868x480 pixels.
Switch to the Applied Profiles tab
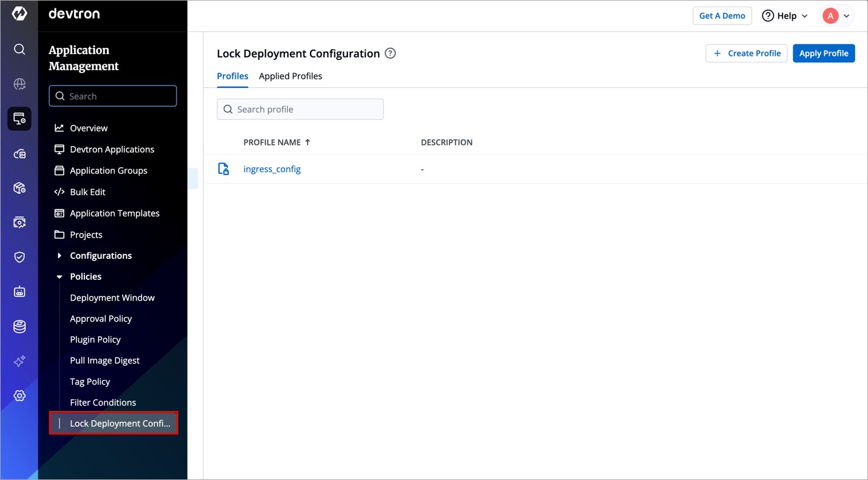pyautogui.click(x=290, y=76)
